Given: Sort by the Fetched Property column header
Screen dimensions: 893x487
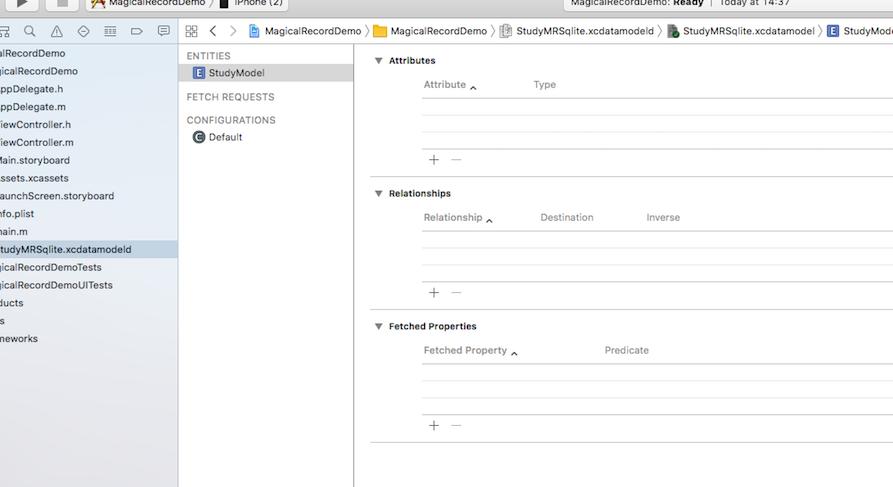Looking at the screenshot, I should (x=470, y=350).
